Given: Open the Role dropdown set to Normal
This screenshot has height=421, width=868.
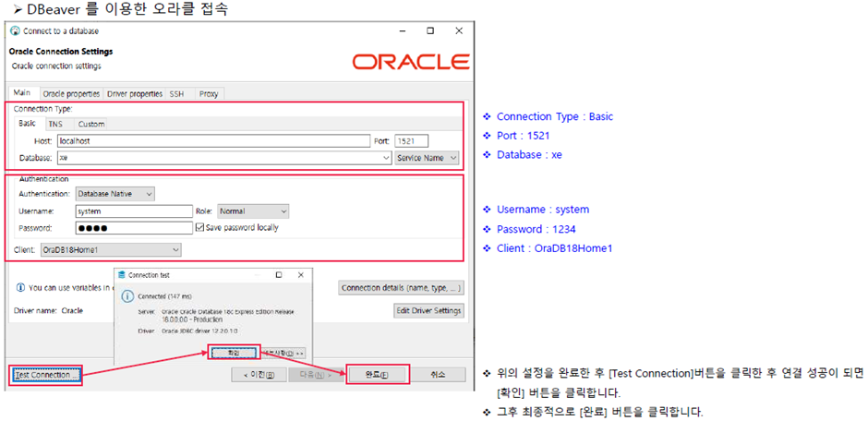Looking at the screenshot, I should pos(253,211).
